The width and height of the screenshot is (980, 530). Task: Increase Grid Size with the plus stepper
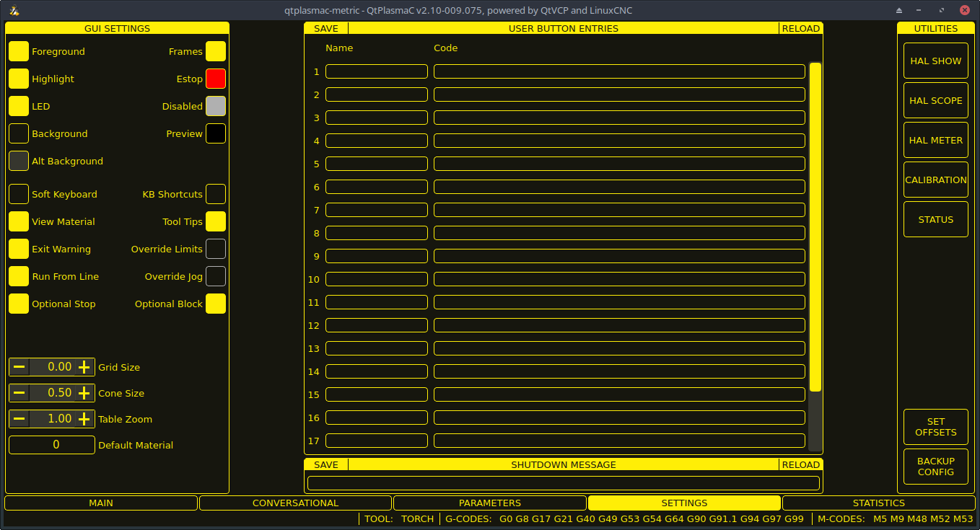(84, 367)
